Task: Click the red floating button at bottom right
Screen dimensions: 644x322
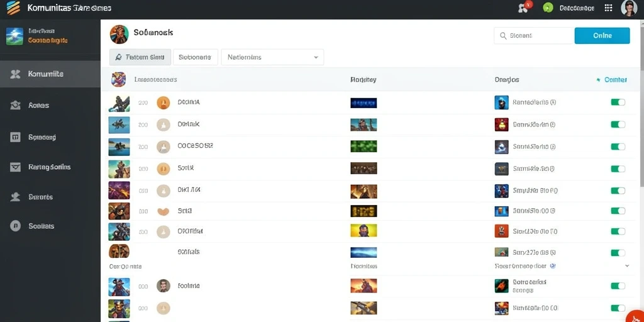Action: tap(636, 316)
